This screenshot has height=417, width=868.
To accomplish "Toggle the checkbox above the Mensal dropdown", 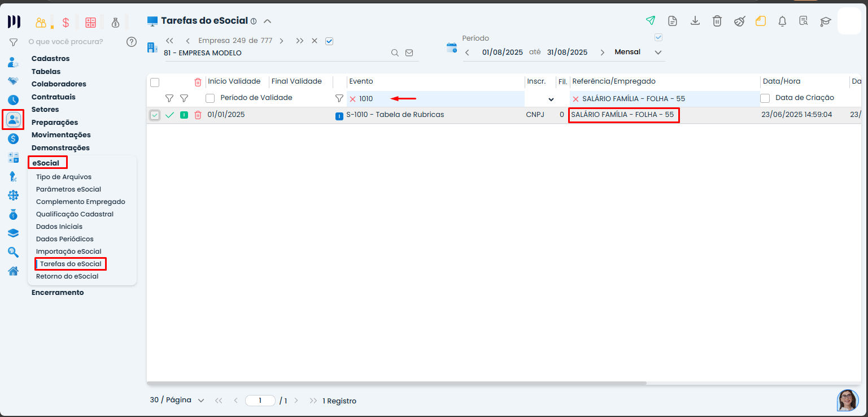I will (658, 37).
